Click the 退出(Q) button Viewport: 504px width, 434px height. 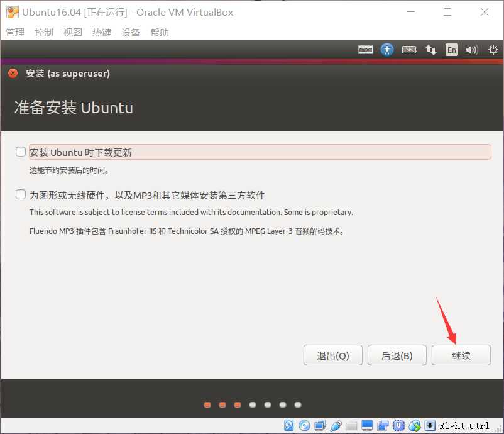coord(332,355)
